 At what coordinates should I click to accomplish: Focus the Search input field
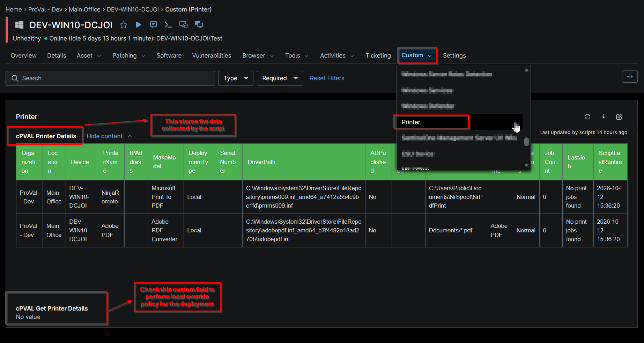110,79
